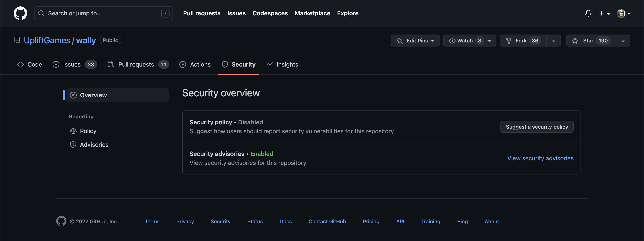The width and height of the screenshot is (644, 241).
Task: Click the GitHub Octocat logo in header
Action: [x=20, y=13]
